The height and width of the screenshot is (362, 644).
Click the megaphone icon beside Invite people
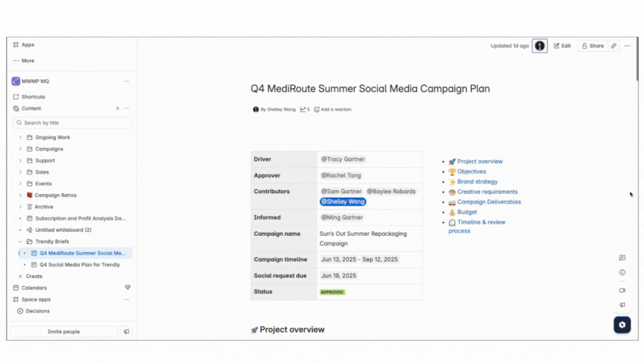coord(126,332)
